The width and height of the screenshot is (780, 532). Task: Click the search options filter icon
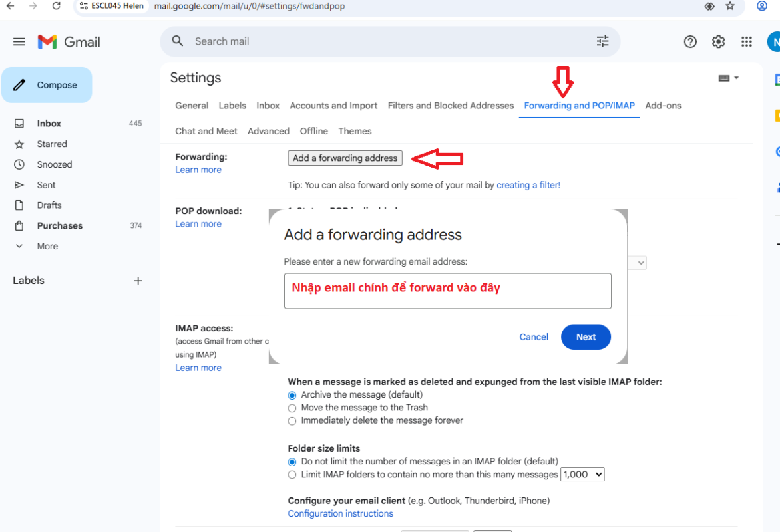(x=602, y=41)
